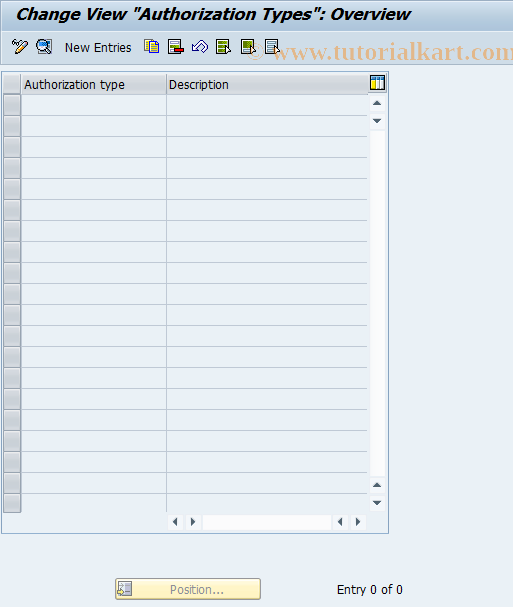Toggle Display/Change mode pencil icon
Screen dimensions: 513x607
[20, 47]
